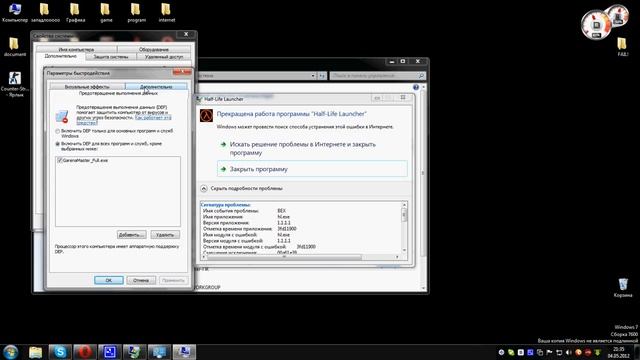The height and width of the screenshot is (360, 640).
Task: Click the Удалить button
Action: pyautogui.click(x=165, y=235)
